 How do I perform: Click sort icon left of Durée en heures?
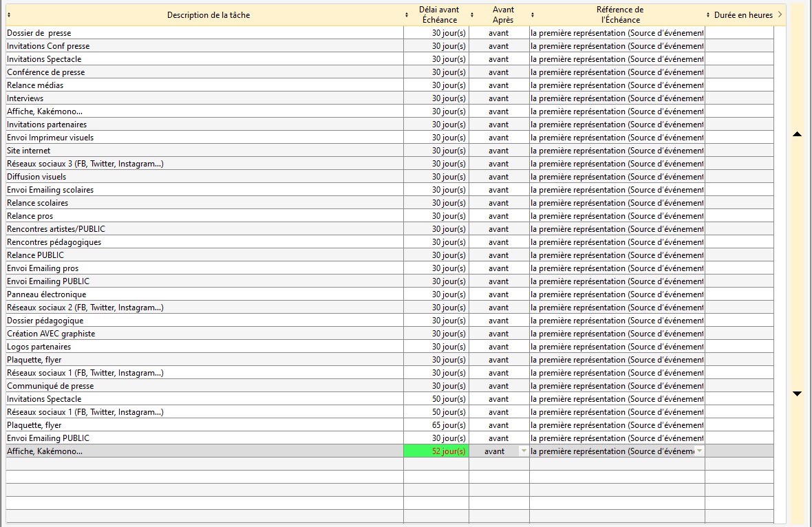coord(708,15)
